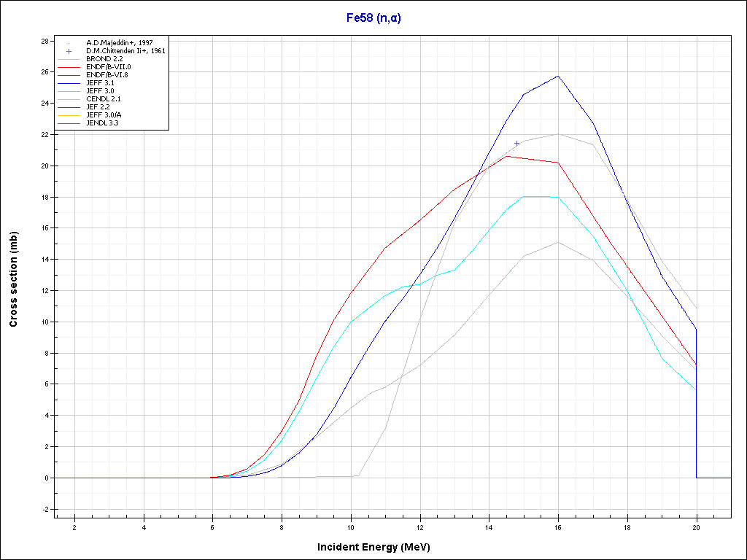The height and width of the screenshot is (560, 747).
Task: Choose the JEF 2.2 legend label
Action: tap(98, 107)
